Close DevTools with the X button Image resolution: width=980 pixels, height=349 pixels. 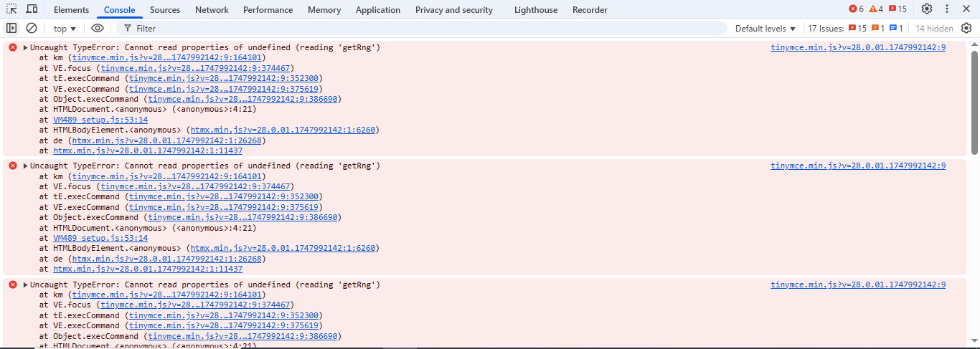tap(966, 9)
